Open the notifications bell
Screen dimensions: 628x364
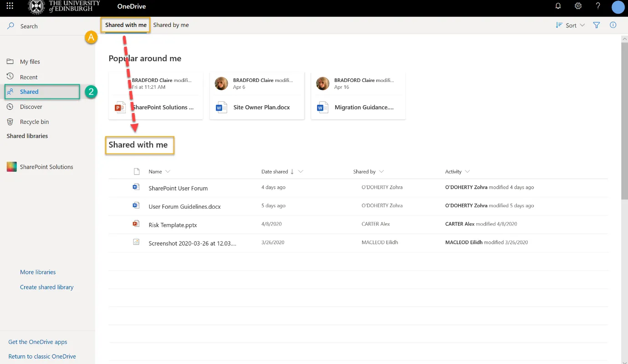click(x=558, y=6)
